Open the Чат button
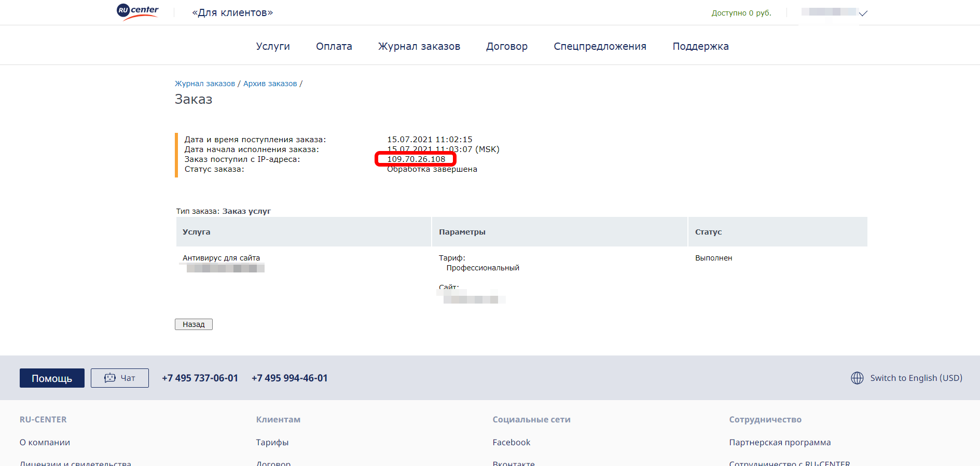 [120, 378]
